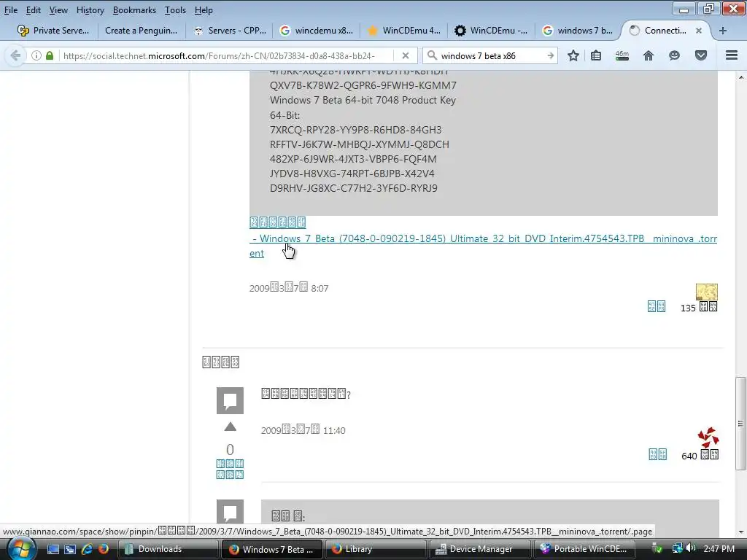This screenshot has width=747, height=560.
Task: Switch to the Portable WinCDE... taskbar window
Action: coord(584,549)
